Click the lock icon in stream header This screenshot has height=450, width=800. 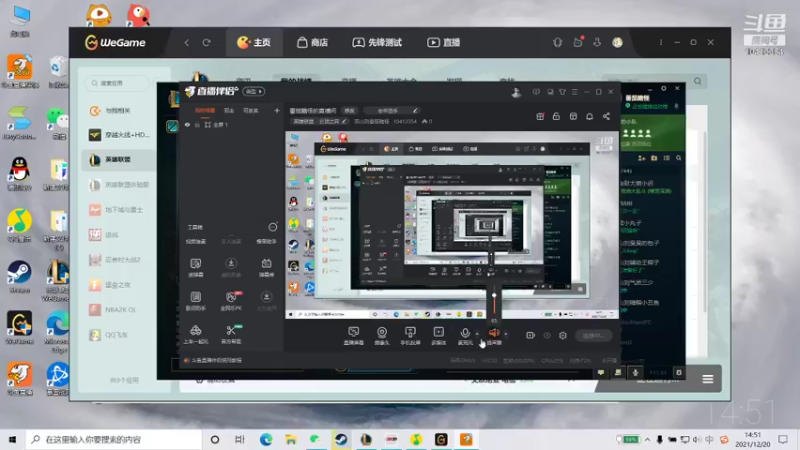click(x=556, y=116)
